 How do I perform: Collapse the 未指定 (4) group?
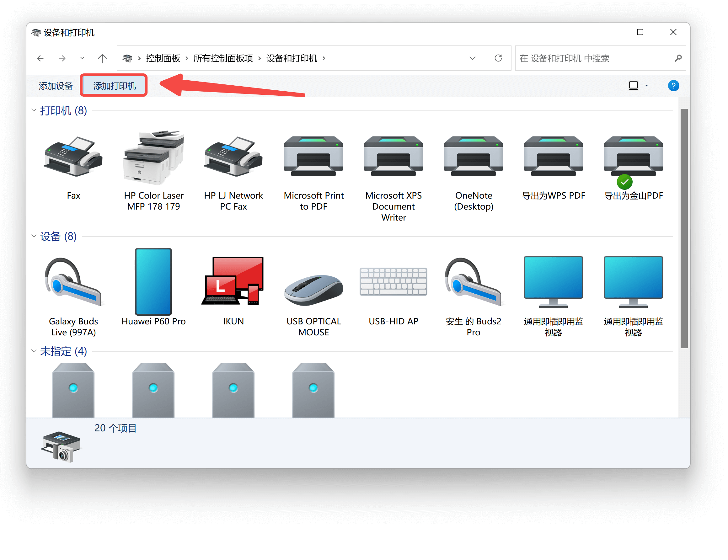(34, 351)
